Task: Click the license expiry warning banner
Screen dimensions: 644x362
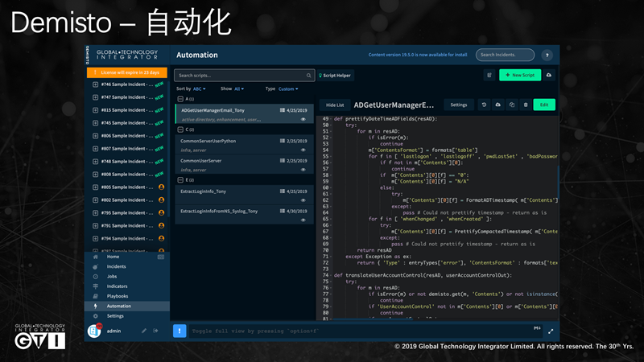Action: [x=127, y=72]
